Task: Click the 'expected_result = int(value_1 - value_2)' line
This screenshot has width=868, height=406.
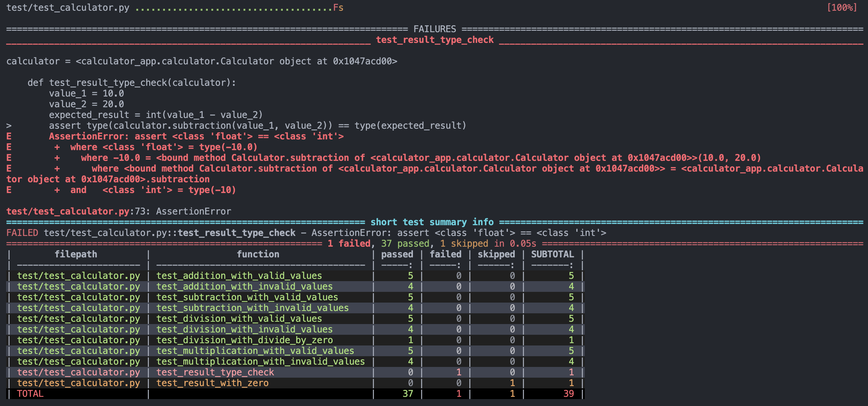Action: [156, 115]
